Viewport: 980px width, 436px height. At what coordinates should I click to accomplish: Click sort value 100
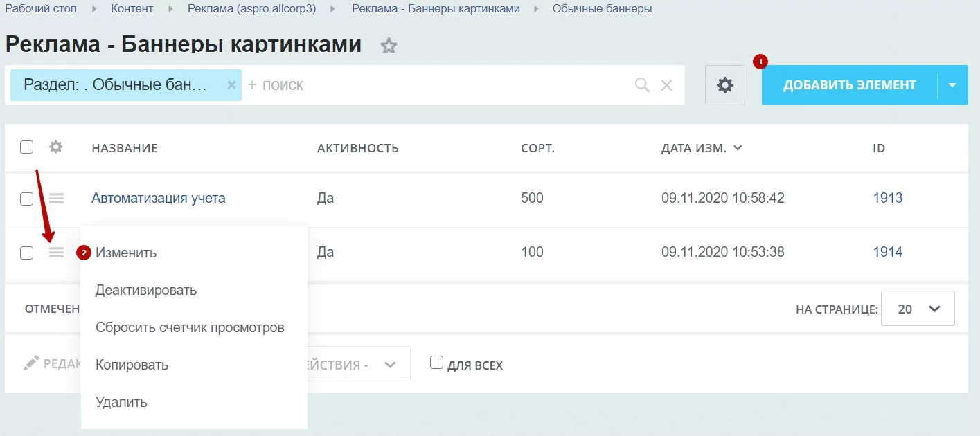point(532,253)
